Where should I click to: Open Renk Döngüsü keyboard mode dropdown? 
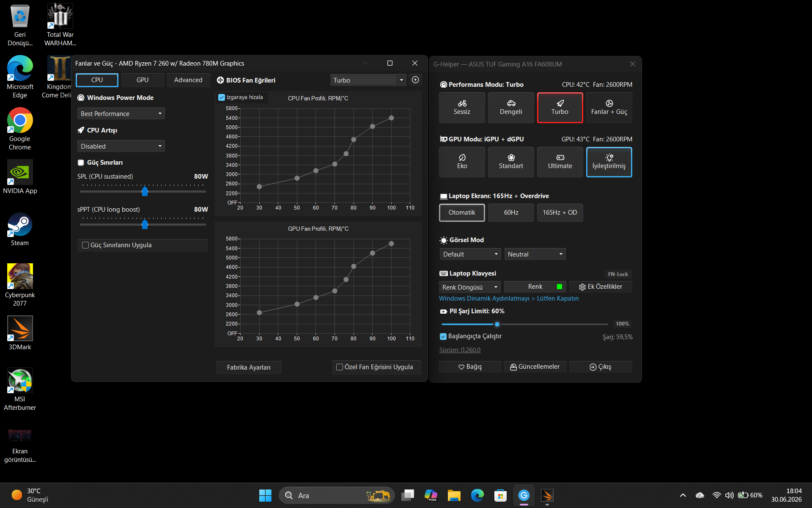(x=470, y=287)
